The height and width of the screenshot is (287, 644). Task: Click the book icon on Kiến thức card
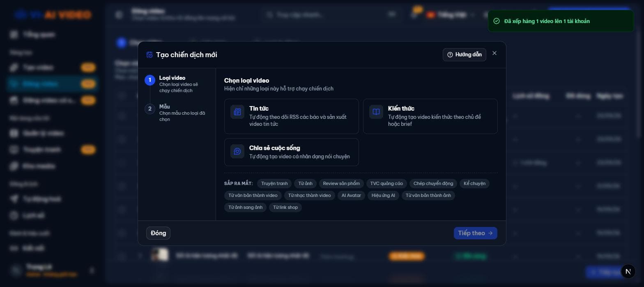(376, 112)
